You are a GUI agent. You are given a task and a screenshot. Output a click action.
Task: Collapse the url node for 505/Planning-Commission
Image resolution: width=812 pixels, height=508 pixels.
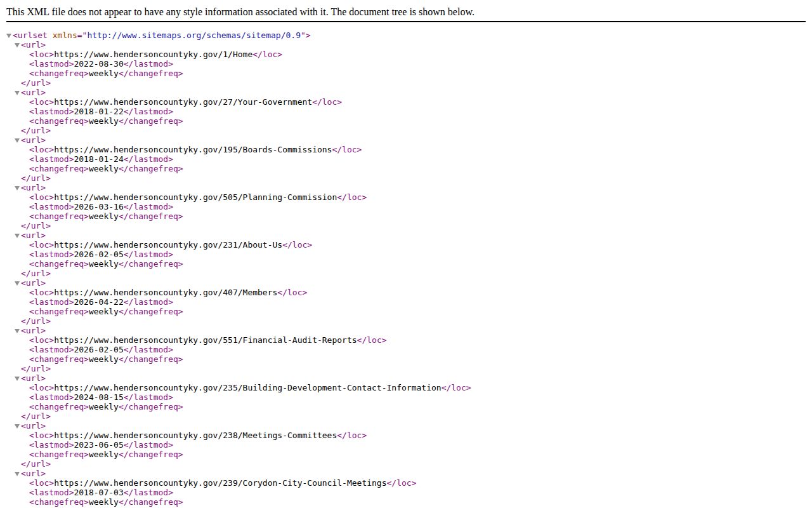point(18,188)
